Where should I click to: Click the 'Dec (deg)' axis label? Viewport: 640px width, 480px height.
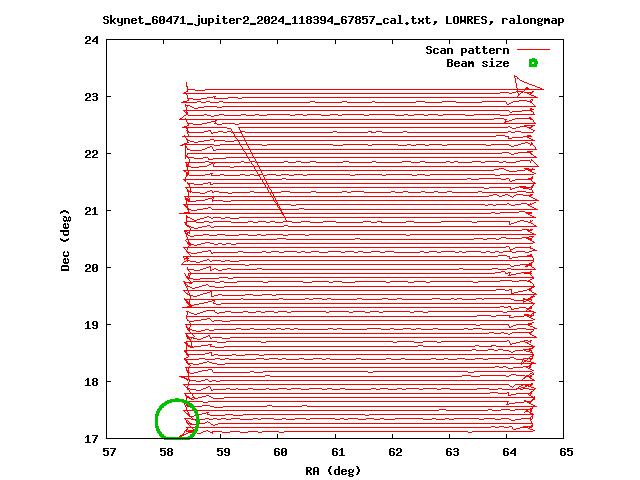click(x=65, y=240)
